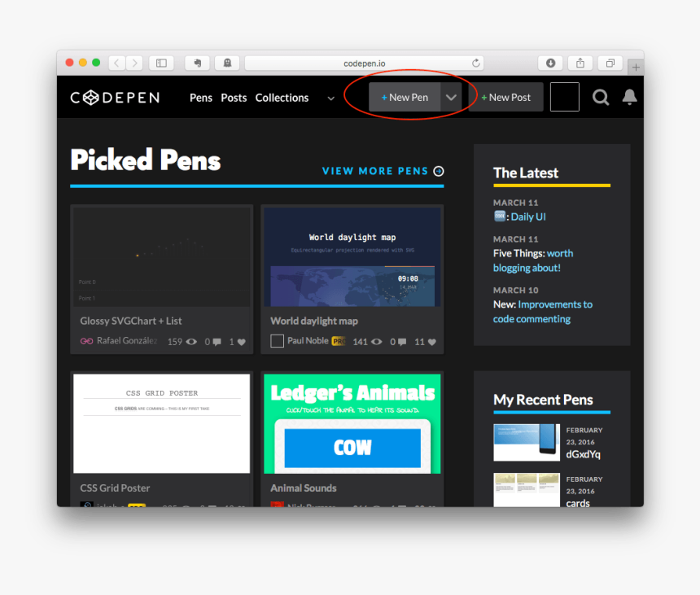
Task: Toggle Safari sidebar icon
Action: 161,63
